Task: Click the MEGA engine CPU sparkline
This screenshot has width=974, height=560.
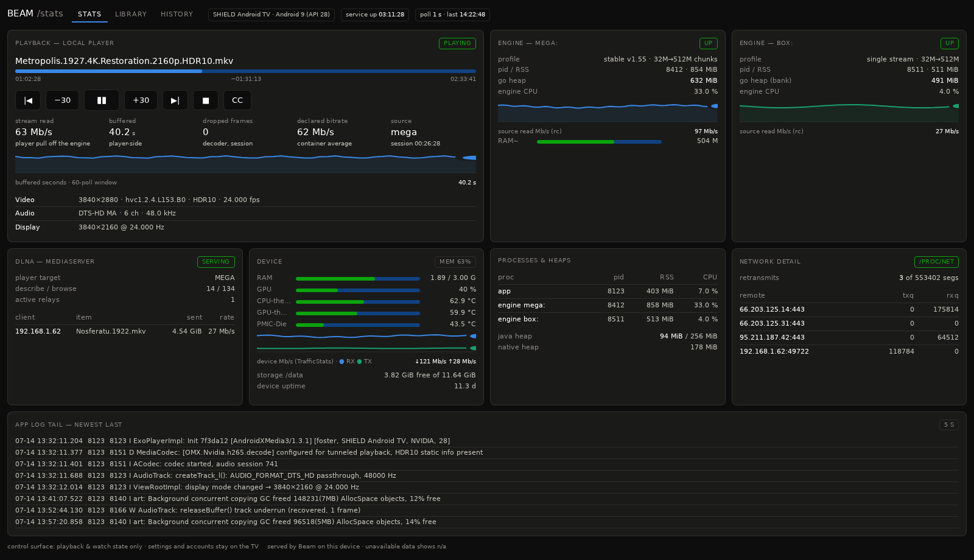Action: [608, 112]
